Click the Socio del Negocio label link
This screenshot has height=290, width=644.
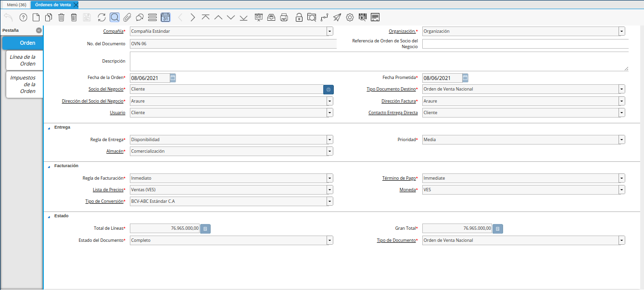pos(105,89)
